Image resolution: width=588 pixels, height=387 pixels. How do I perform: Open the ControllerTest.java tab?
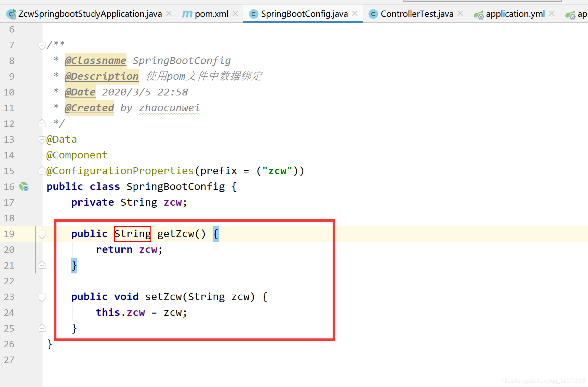(x=417, y=14)
